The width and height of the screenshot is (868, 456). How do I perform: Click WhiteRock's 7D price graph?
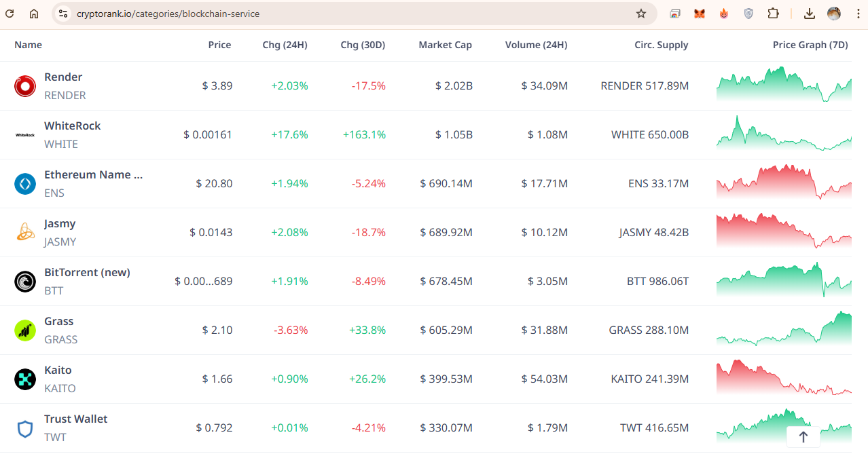784,133
